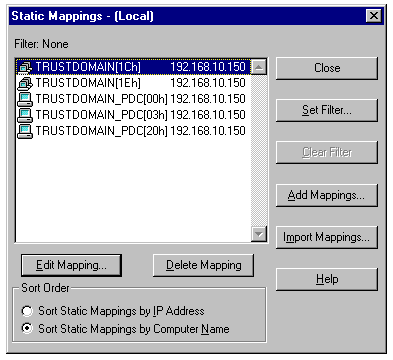Click the Close button
The height and width of the screenshot is (360, 393).
(327, 68)
